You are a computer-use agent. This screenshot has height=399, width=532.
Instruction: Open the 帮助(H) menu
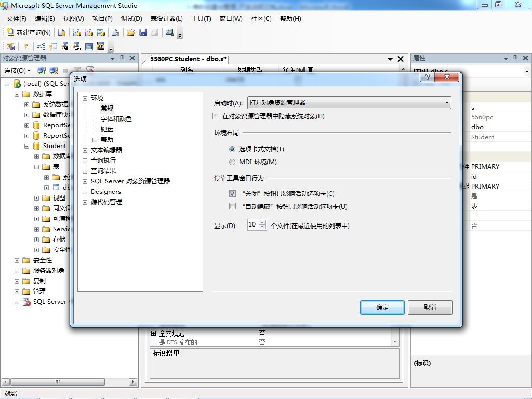[x=290, y=19]
